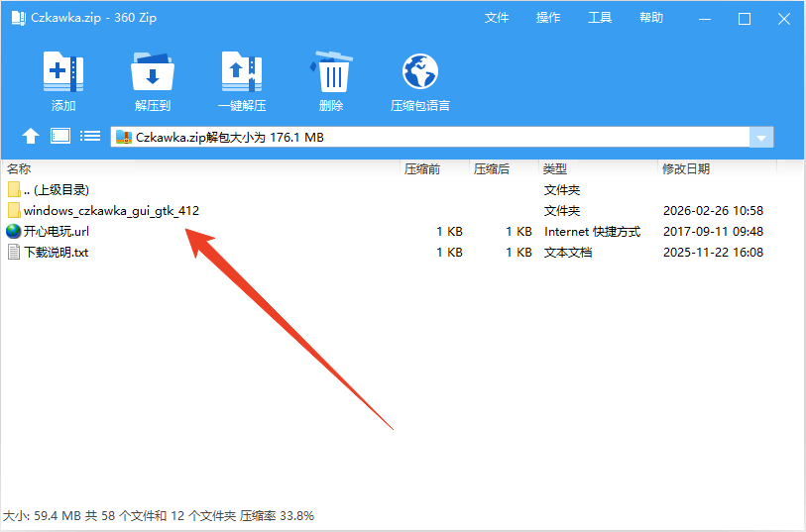The width and height of the screenshot is (806, 532).
Task: Sort by the 名称 column header
Action: 19,169
